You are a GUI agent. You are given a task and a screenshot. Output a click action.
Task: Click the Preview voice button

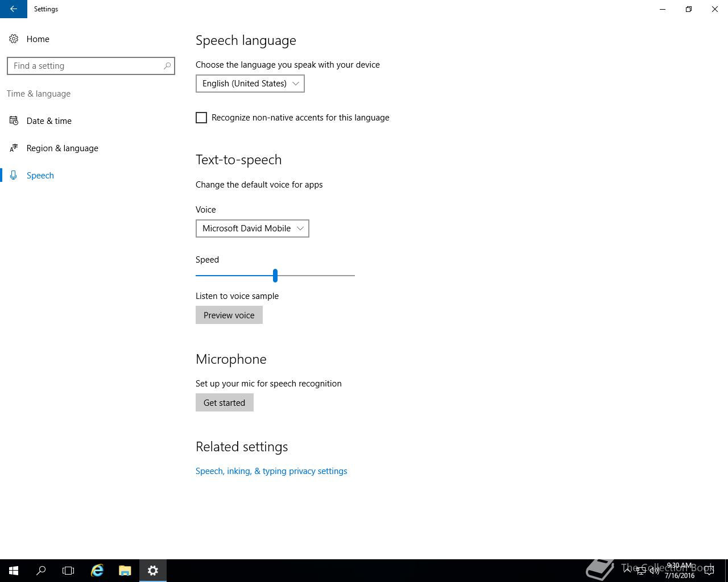(229, 315)
